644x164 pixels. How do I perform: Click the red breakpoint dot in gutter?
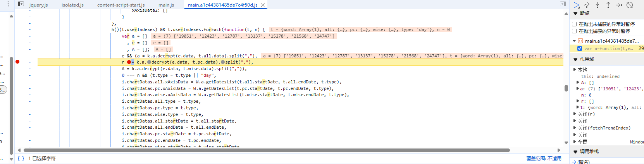(17, 62)
